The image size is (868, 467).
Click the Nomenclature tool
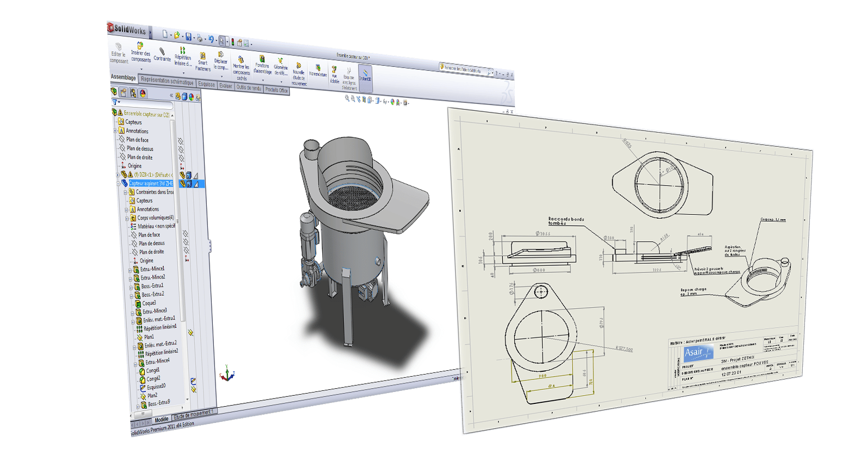[x=318, y=71]
